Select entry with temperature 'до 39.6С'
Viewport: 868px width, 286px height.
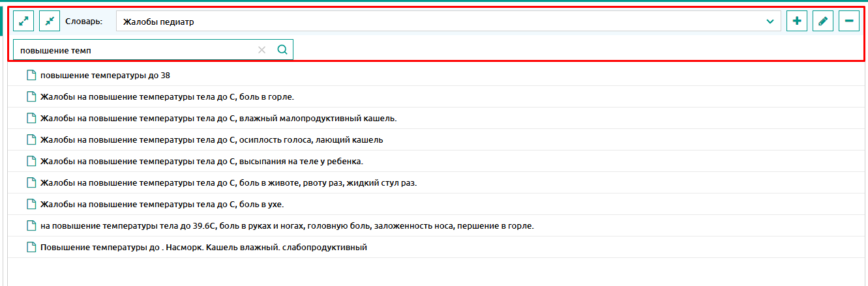(287, 225)
